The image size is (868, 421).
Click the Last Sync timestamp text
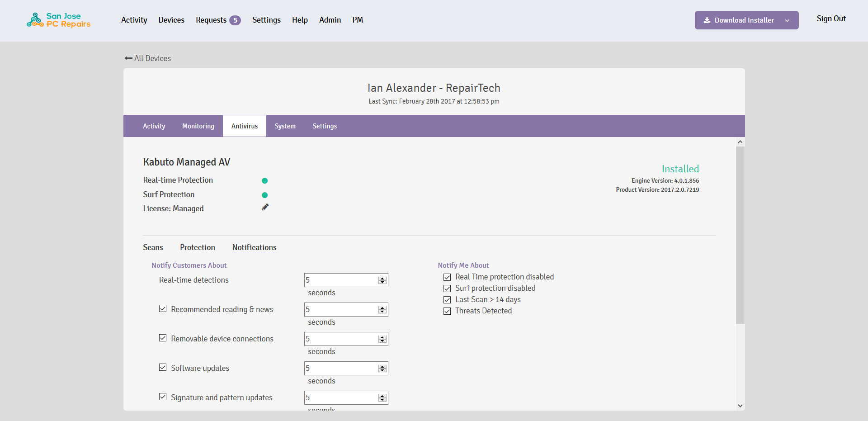point(434,101)
